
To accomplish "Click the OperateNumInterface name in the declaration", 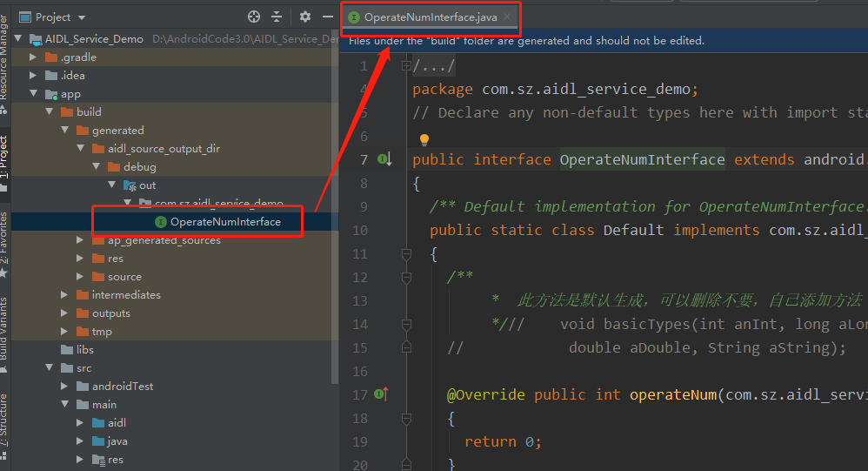I will [642, 159].
